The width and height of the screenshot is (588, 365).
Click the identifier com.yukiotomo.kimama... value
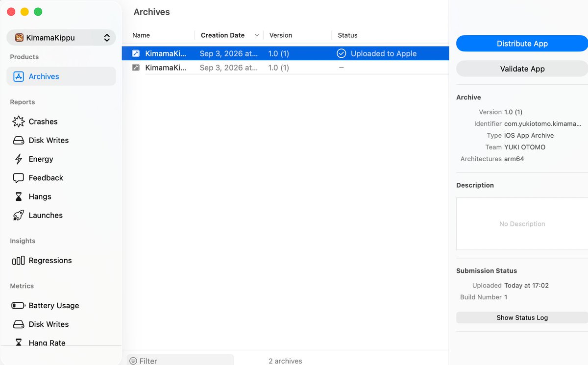pos(543,124)
